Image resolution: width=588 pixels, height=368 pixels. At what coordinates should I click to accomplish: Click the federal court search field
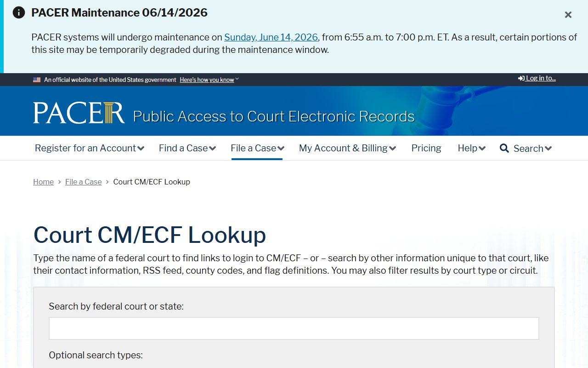coord(294,328)
